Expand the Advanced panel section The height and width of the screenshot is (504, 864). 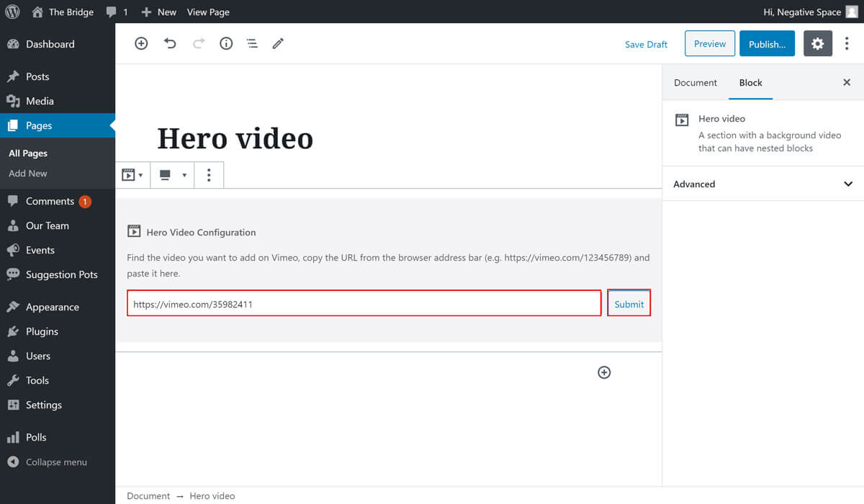(762, 184)
